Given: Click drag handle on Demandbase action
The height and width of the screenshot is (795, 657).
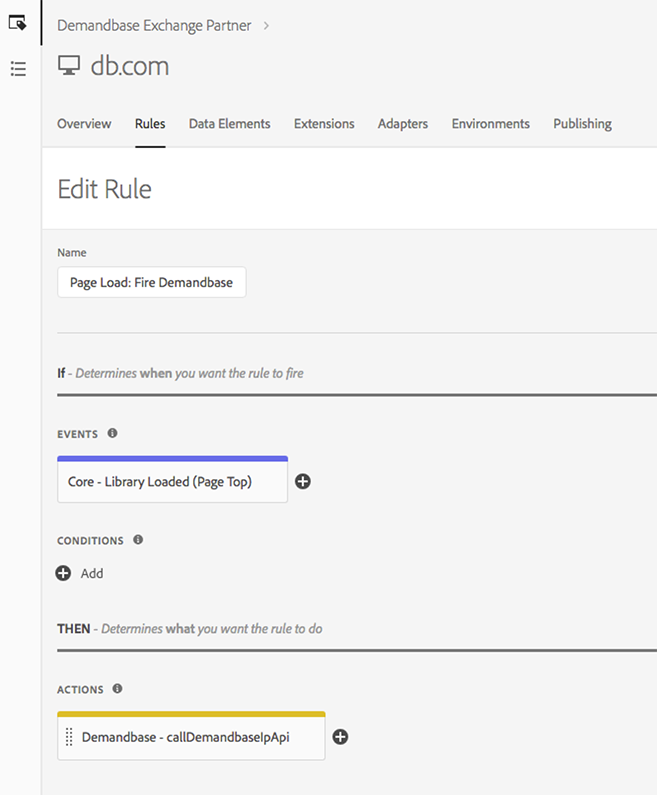Looking at the screenshot, I should 69,737.
